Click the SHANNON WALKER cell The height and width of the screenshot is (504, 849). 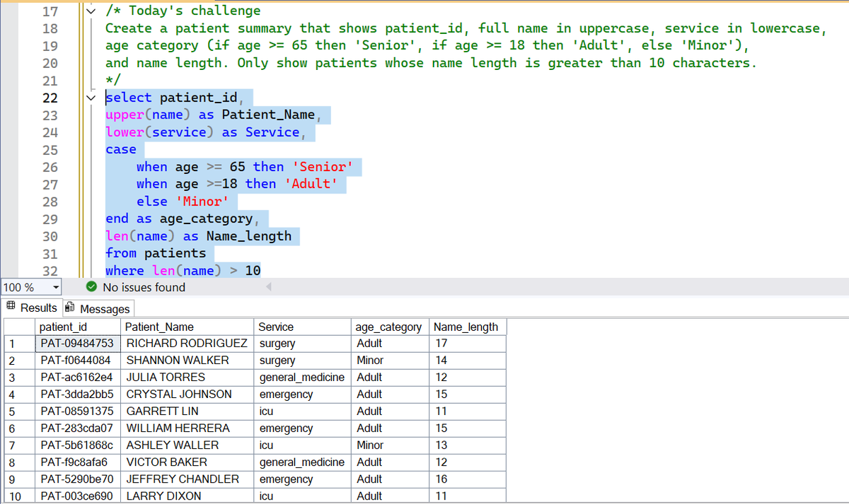(186, 361)
